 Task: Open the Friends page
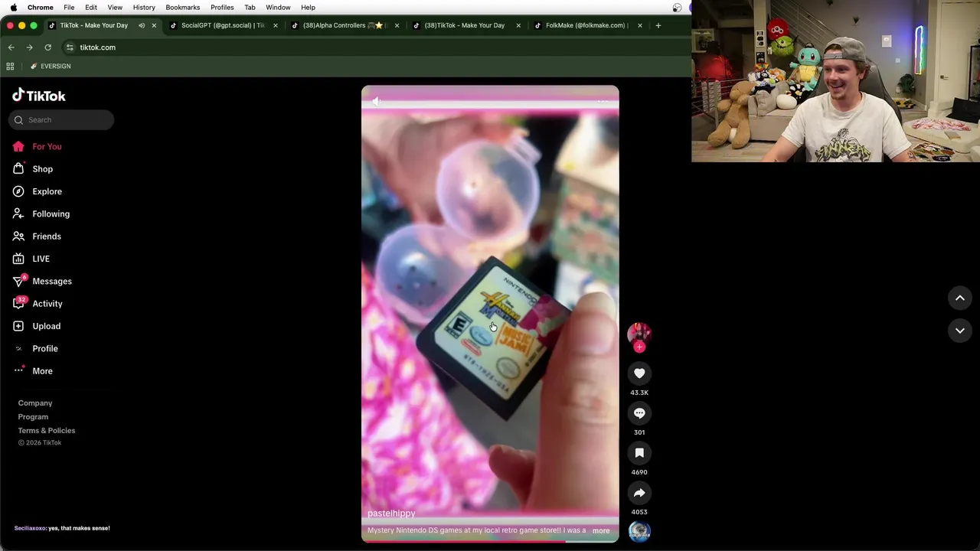[x=46, y=236]
